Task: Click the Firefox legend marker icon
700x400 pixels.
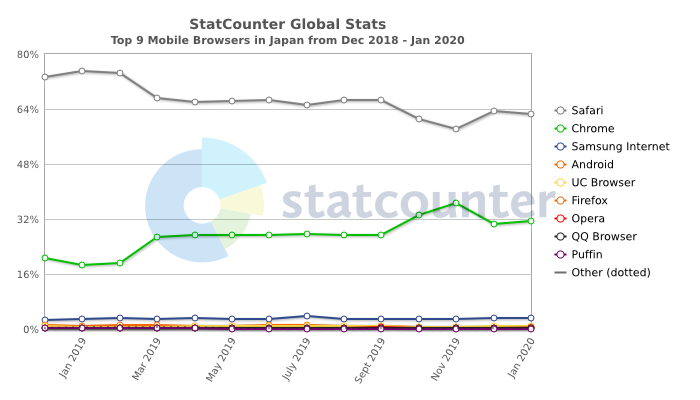Action: (560, 200)
